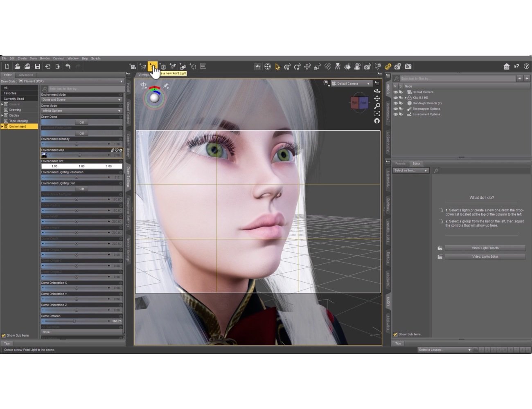
Task: Click the Create new Null icon
Action: pos(193,66)
